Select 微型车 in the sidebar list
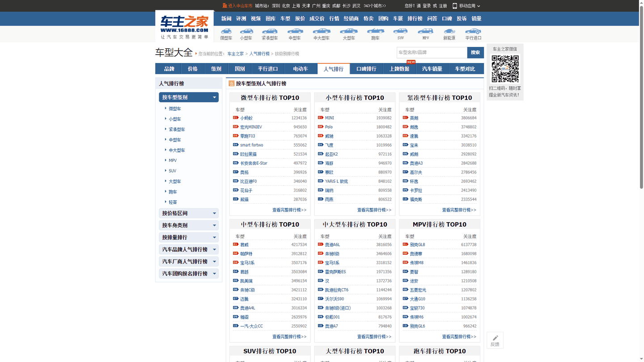 (x=175, y=109)
